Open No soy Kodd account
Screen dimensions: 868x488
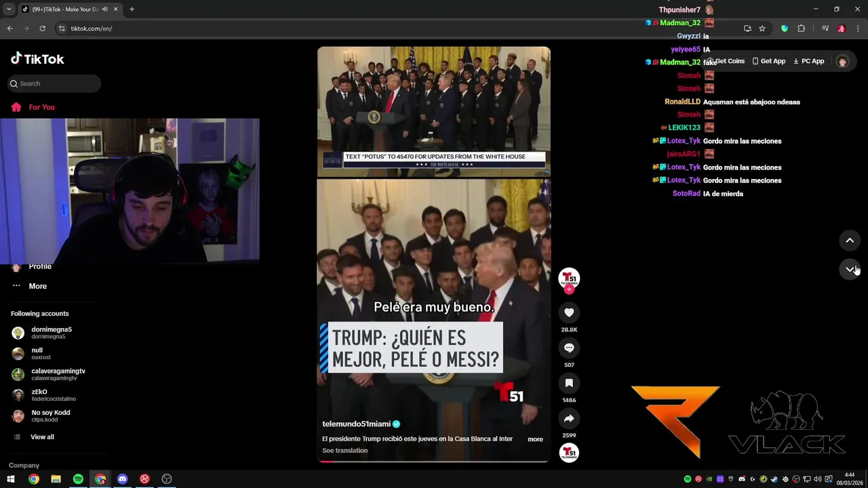(41, 415)
